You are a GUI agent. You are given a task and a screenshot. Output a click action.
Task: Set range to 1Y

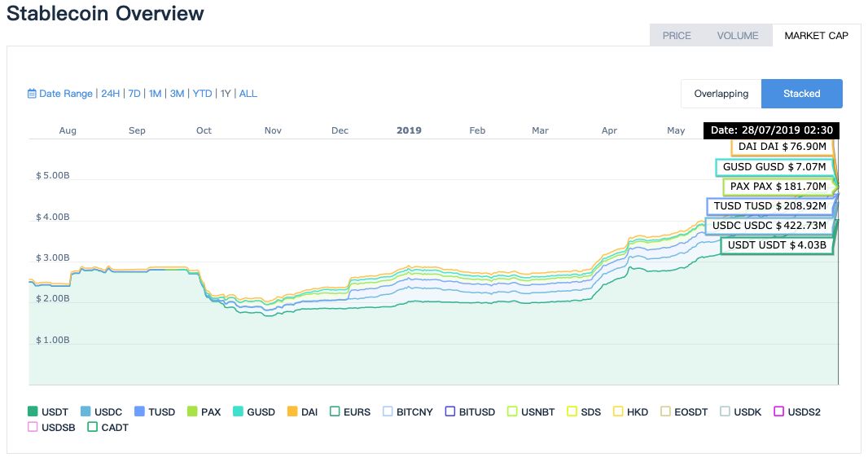(226, 94)
